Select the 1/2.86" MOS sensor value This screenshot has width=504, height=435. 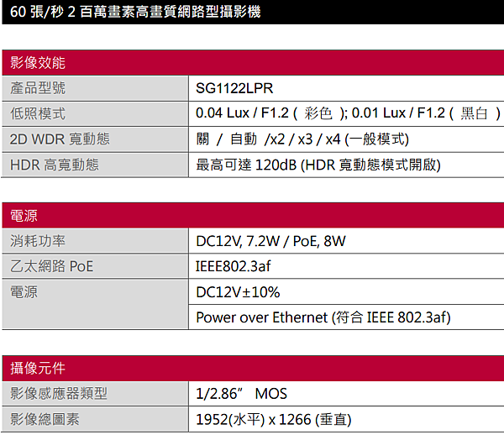coord(242,393)
